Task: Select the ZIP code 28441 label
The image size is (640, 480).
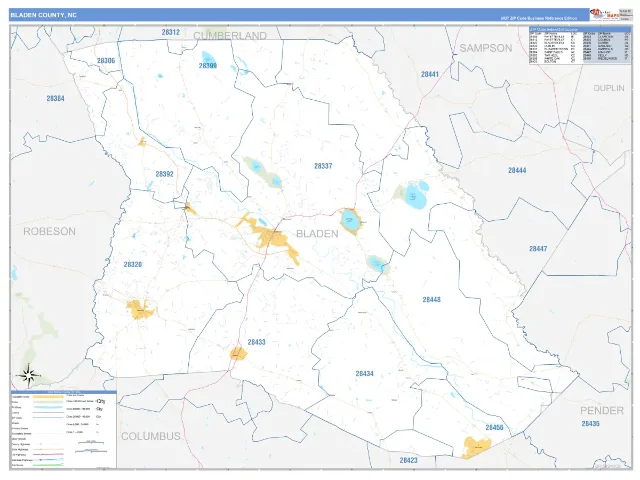Action: pyautogui.click(x=430, y=74)
